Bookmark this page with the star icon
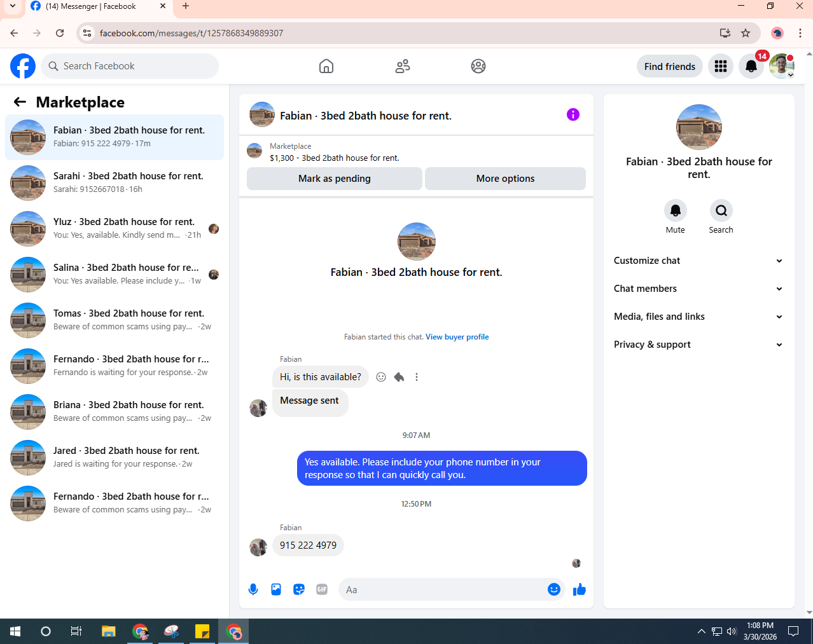Image resolution: width=813 pixels, height=644 pixels. tap(746, 33)
